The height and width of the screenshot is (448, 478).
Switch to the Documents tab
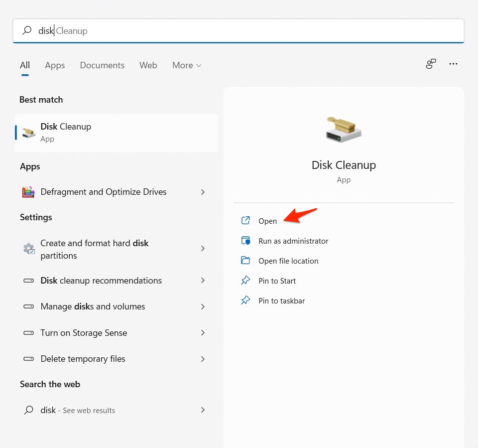[x=102, y=65]
